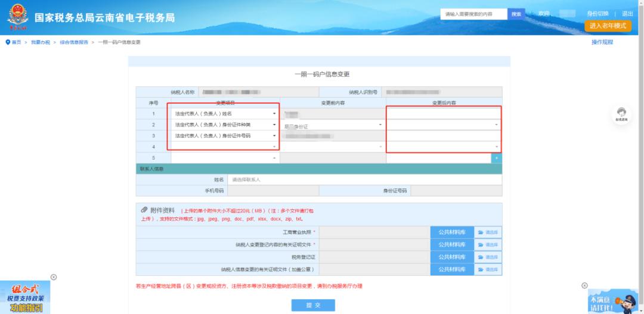644x314 pixels.
Task: Open row 1 变更项目 dropdown 法定代表人（负责人）姓名
Action: point(225,113)
